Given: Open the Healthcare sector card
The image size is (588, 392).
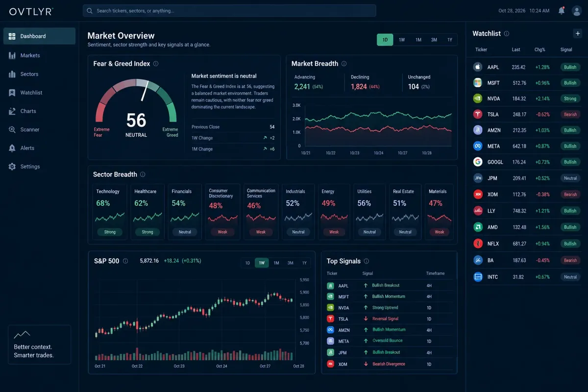Looking at the screenshot, I should 147,212.
